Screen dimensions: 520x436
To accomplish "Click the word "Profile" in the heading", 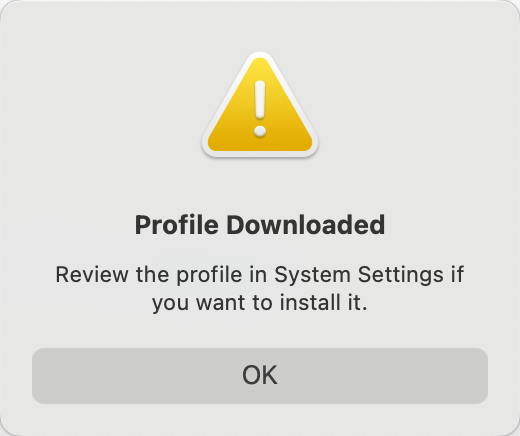I will 177,225.
